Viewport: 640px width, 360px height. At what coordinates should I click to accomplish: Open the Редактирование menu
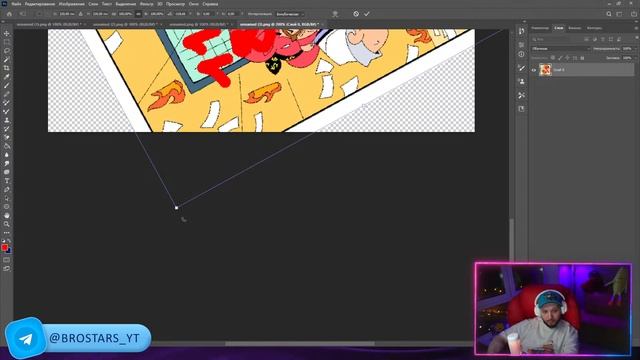point(40,4)
